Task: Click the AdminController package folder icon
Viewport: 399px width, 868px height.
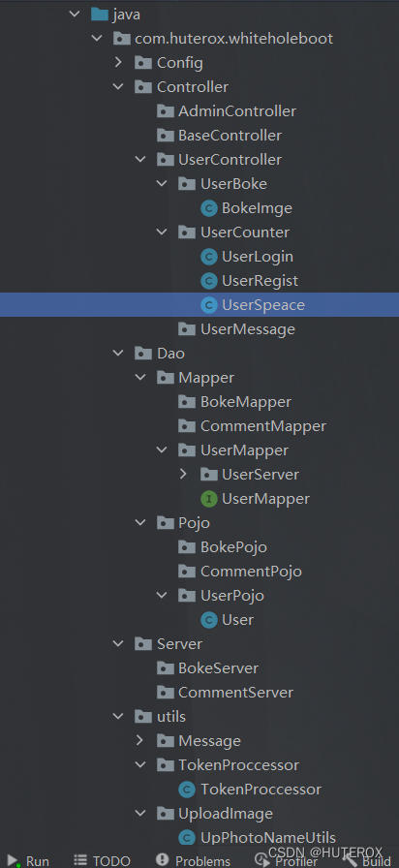Action: (x=166, y=111)
